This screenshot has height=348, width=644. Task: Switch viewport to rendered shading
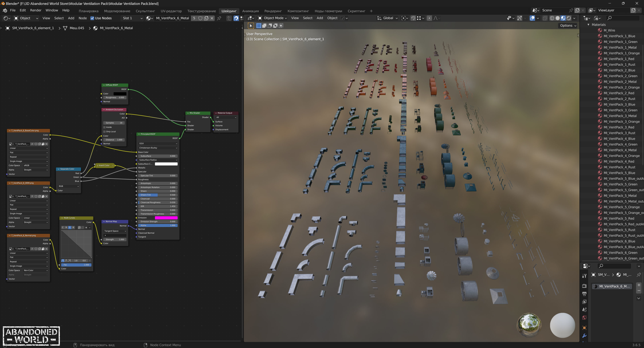tap(569, 18)
